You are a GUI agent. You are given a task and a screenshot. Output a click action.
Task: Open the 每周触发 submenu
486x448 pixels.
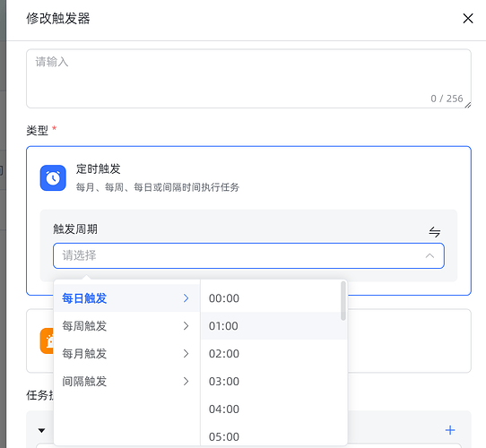click(126, 326)
